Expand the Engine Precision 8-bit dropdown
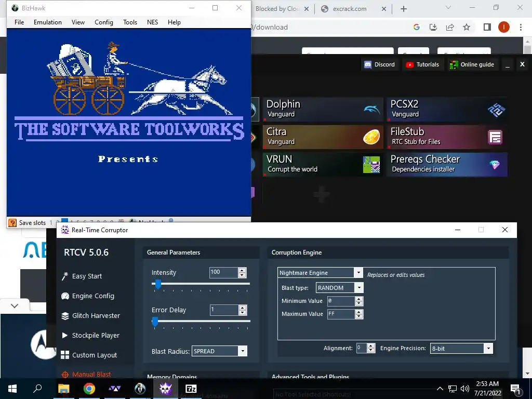532x399 pixels. (488, 349)
